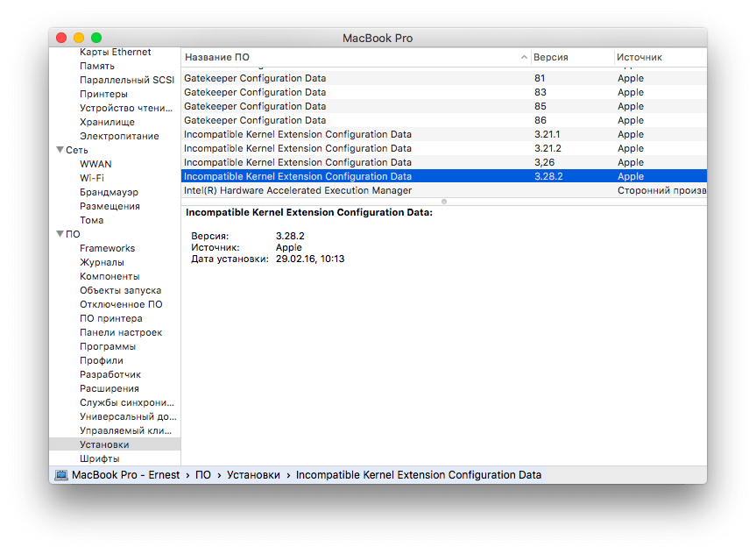Select Intel(R) Hardware Accelerated Execution Manager row
This screenshot has width=756, height=554.
click(444, 189)
